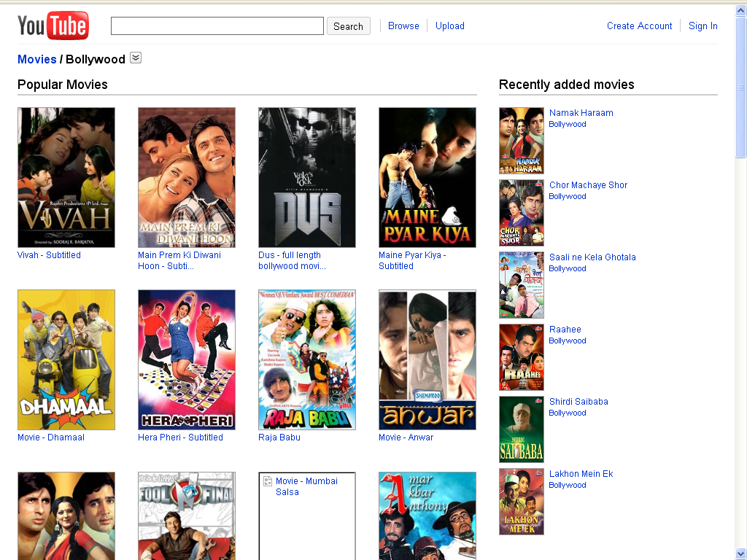This screenshot has height=560, width=747.
Task: Click the 'Movie - Anwar' title link
Action: click(x=406, y=437)
